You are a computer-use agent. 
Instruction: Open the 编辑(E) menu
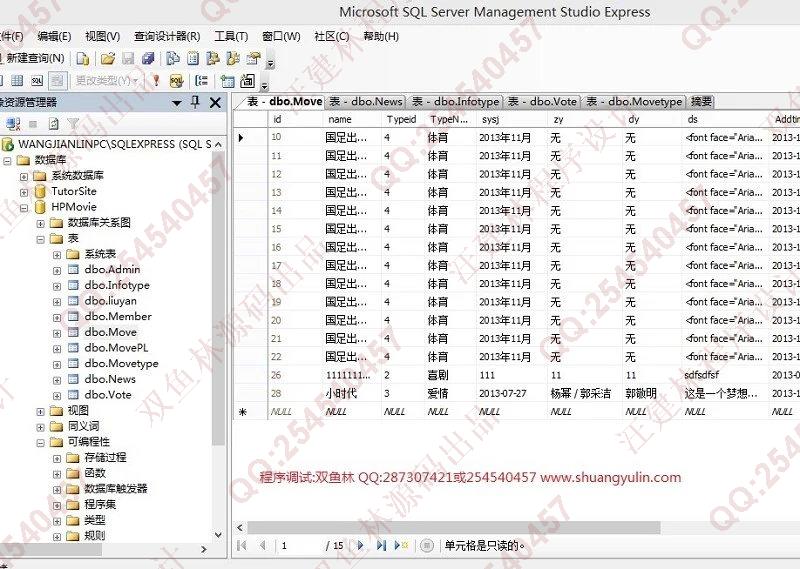click(54, 36)
